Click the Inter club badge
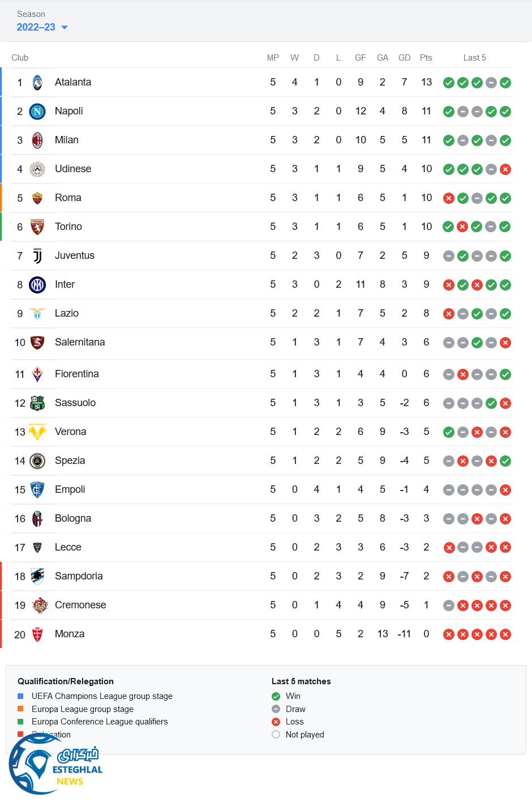532x810 pixels. 37,285
